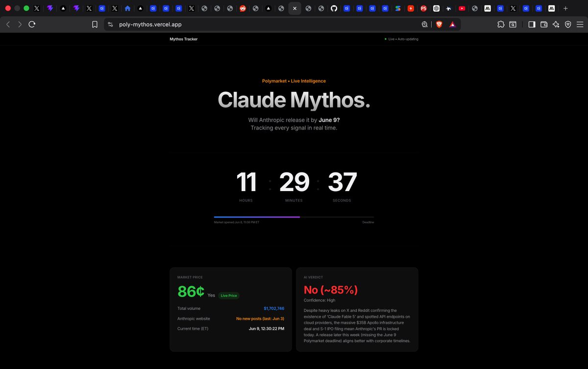This screenshot has height=369, width=588.
Task: Open the Brave Wallet icon
Action: coord(544,25)
